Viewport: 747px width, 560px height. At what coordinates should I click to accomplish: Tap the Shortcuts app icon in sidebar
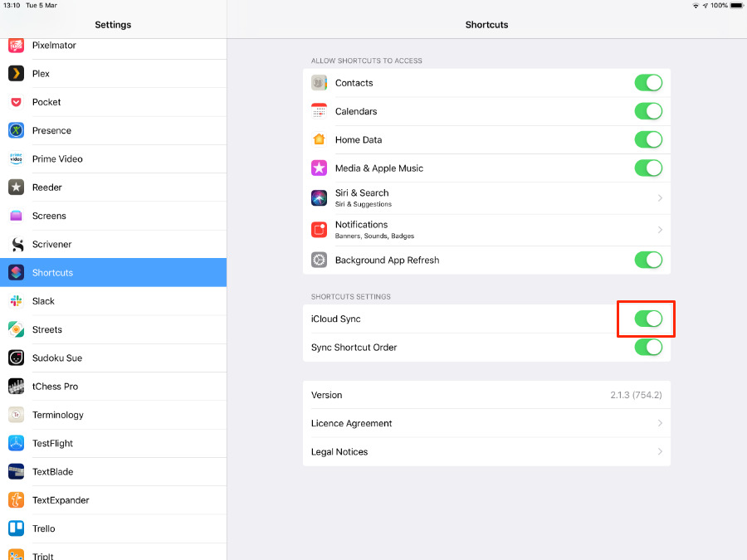(17, 272)
